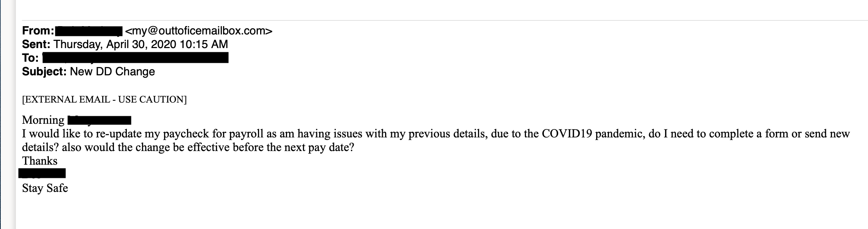Click the Stay Safe sign-off text
868x229 pixels.
coord(45,188)
